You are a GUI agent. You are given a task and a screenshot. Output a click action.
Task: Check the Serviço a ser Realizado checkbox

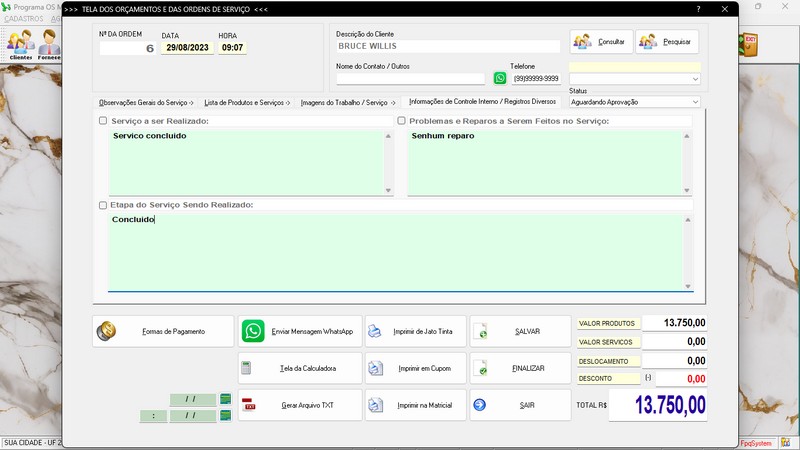103,121
